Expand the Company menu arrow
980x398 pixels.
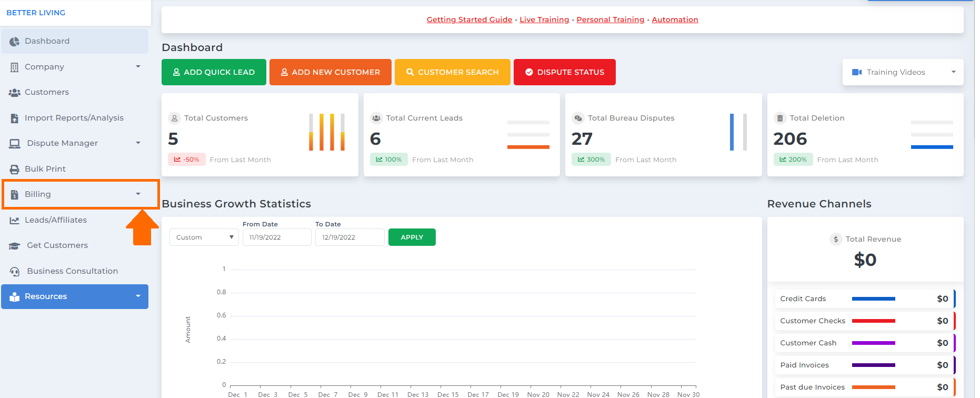[138, 66]
